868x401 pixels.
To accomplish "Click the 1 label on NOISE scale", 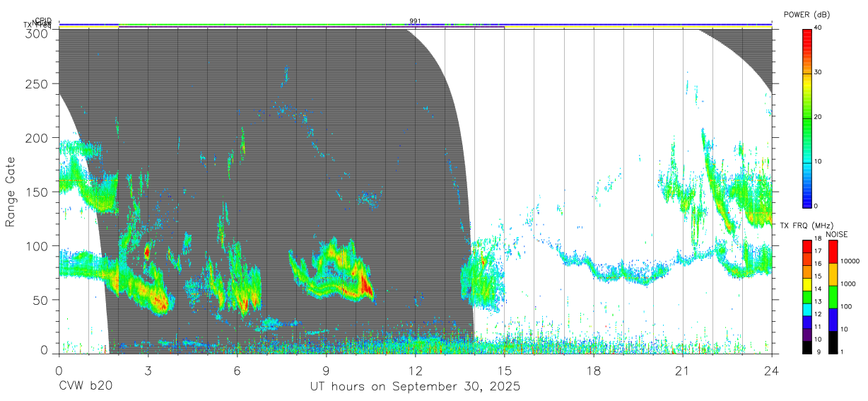I will 841,351.
